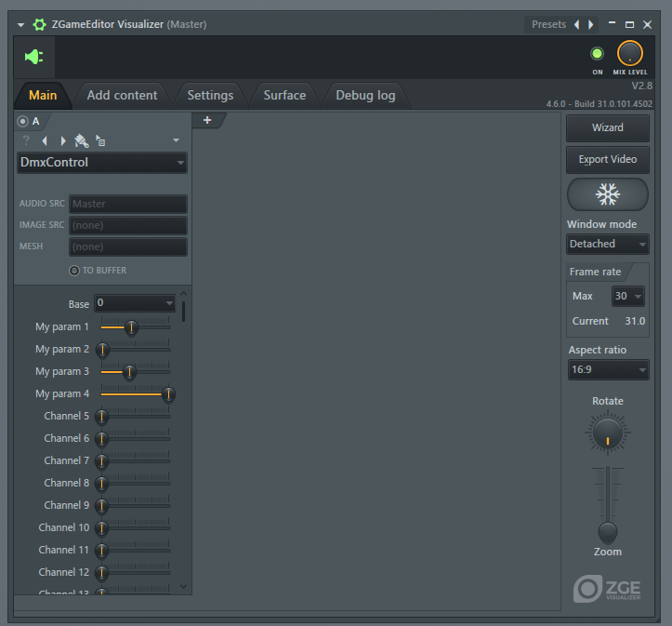The width and height of the screenshot is (672, 626).
Task: Switch to the Main tab
Action: click(x=43, y=95)
